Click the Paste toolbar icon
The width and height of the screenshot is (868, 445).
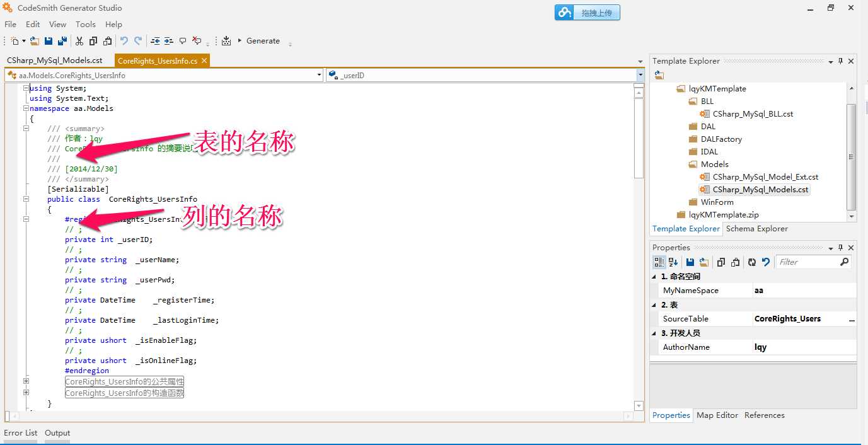click(107, 41)
